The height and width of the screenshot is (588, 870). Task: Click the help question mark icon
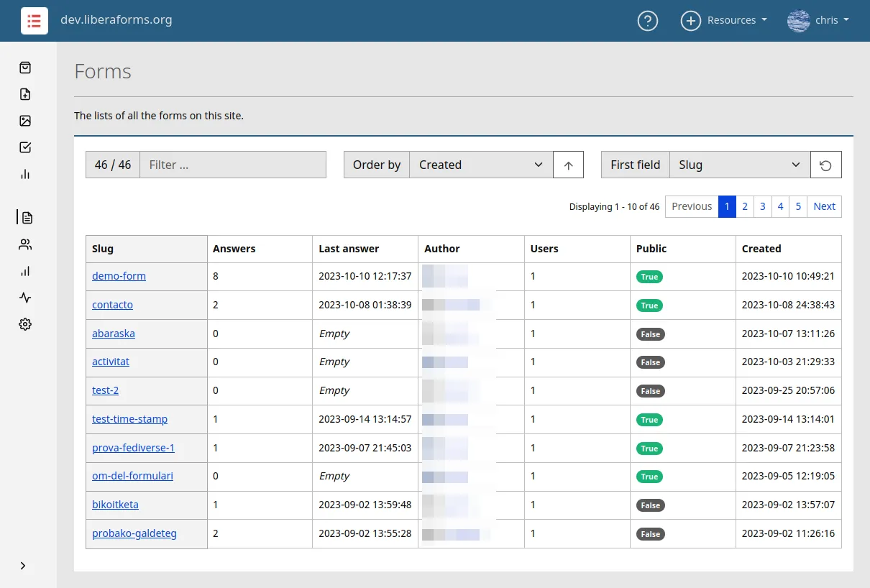coord(647,21)
